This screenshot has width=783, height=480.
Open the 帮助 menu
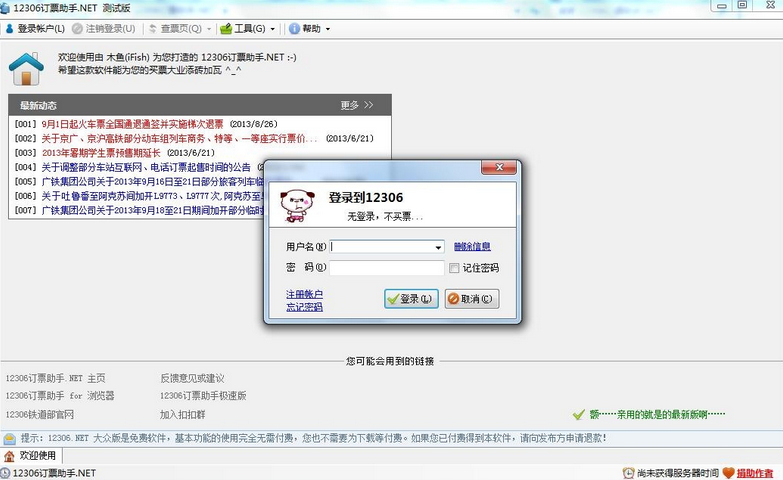coord(305,29)
